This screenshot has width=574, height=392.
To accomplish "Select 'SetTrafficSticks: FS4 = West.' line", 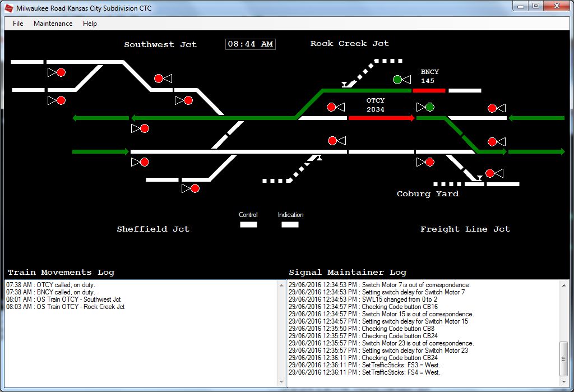I will pyautogui.click(x=364, y=372).
